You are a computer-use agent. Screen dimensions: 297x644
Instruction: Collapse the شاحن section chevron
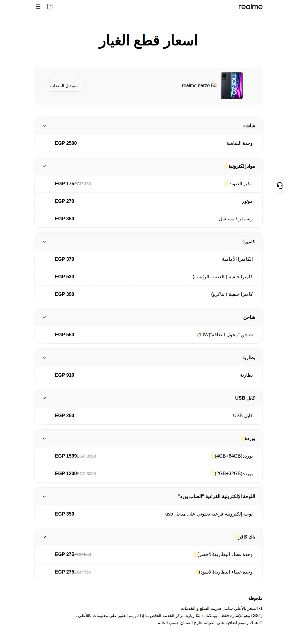(x=44, y=317)
